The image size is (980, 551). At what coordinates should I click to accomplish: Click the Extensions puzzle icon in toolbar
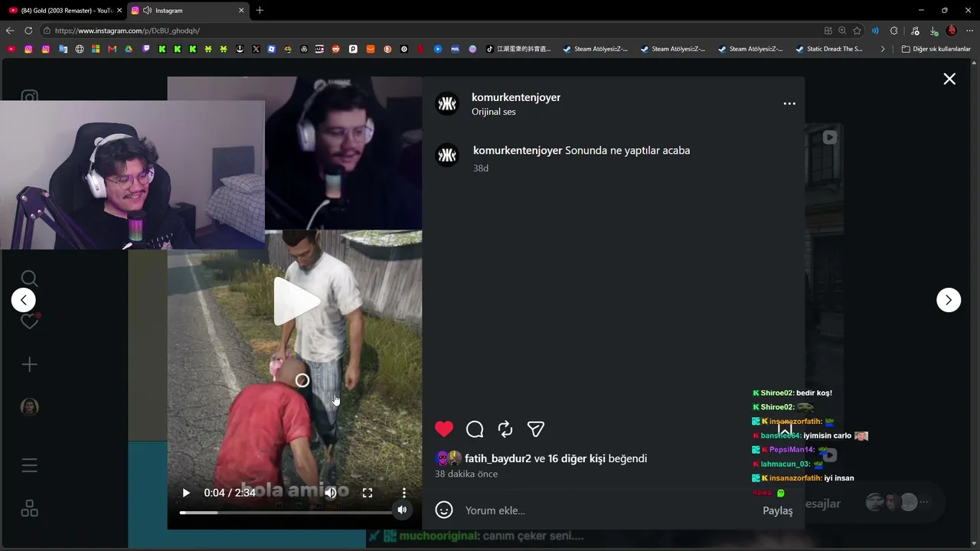[893, 31]
